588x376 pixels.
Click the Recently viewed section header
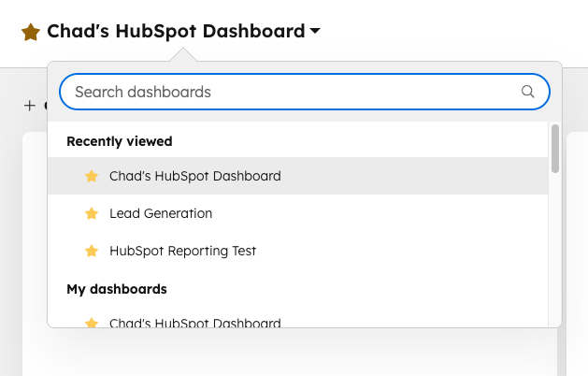(x=120, y=141)
